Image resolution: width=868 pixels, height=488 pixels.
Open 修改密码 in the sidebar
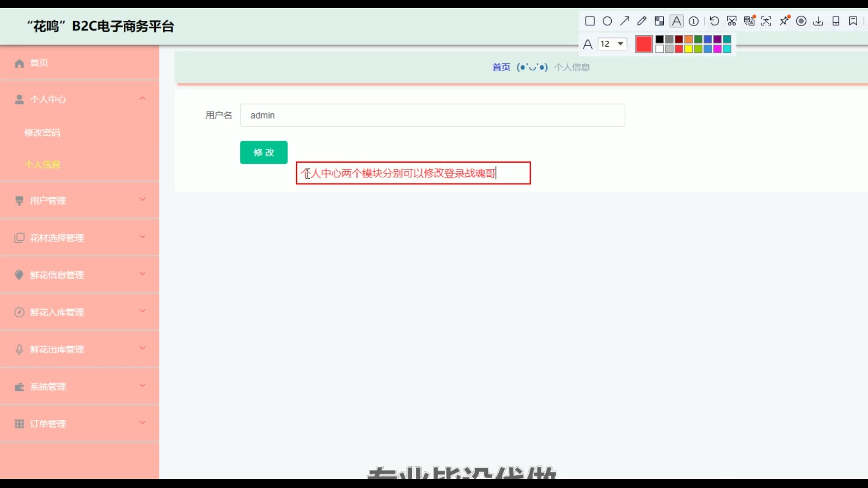pos(42,132)
